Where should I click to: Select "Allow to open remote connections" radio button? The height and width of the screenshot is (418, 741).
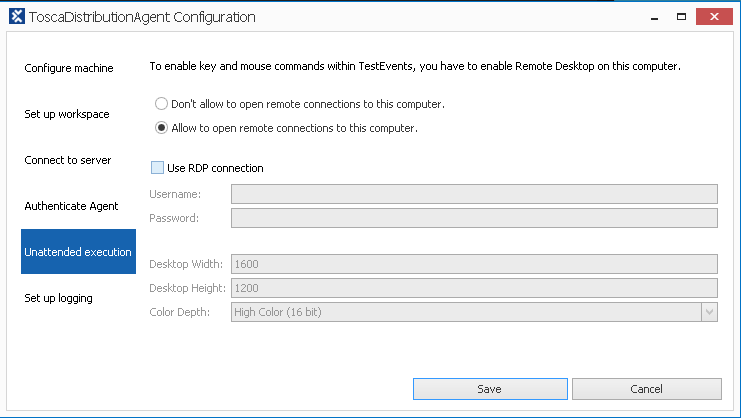[x=161, y=128]
